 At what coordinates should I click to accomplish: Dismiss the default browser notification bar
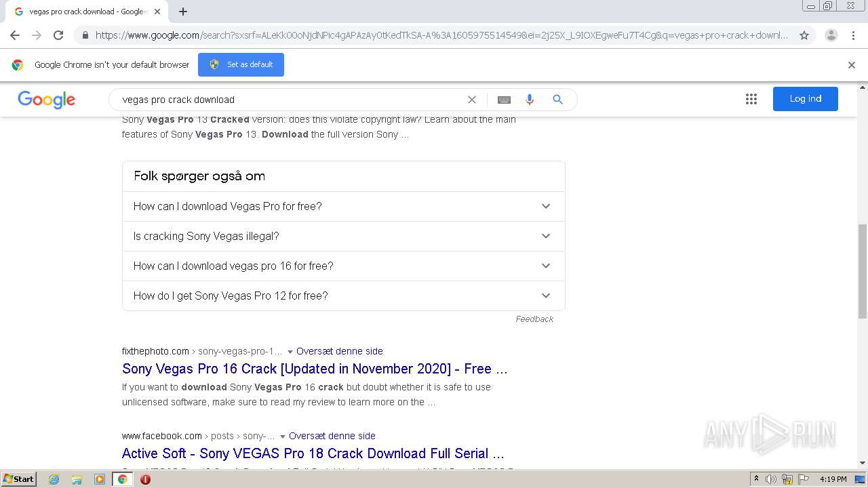click(x=852, y=65)
